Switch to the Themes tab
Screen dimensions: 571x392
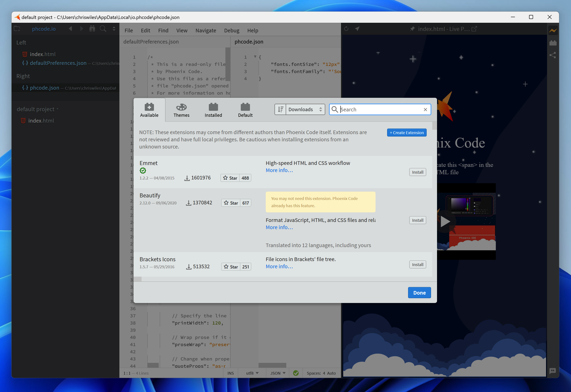tap(181, 110)
